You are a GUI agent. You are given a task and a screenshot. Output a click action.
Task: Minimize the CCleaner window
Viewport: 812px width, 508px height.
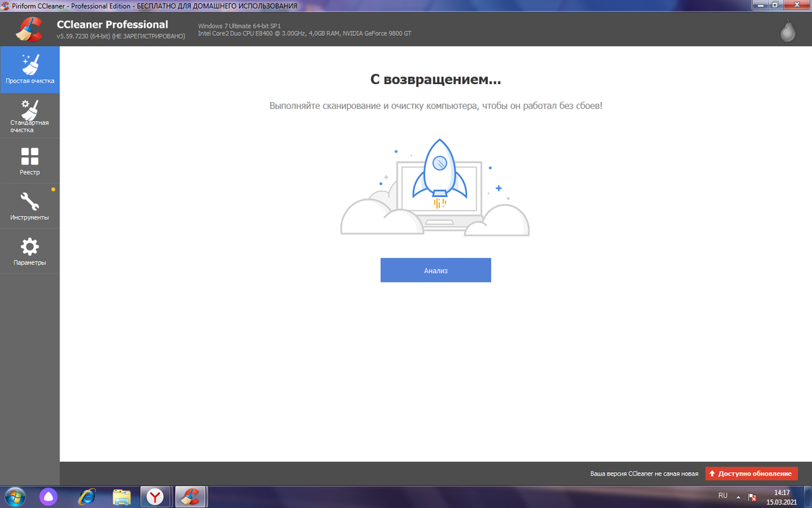click(x=761, y=5)
